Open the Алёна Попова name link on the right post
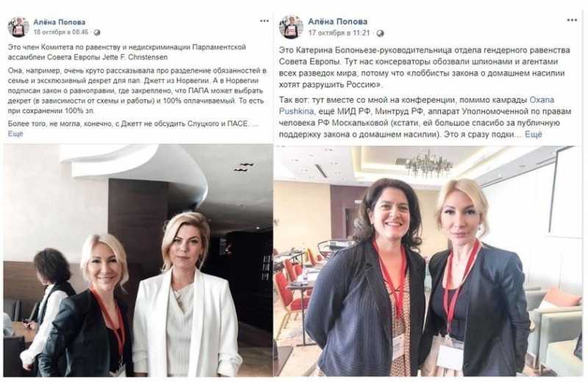Image resolution: width=588 pixels, height=382 pixels. pos(337,22)
